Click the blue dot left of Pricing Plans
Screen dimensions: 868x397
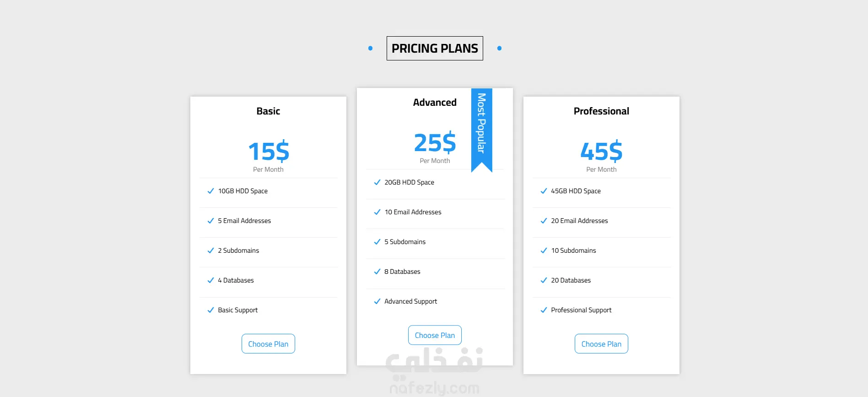click(x=370, y=48)
